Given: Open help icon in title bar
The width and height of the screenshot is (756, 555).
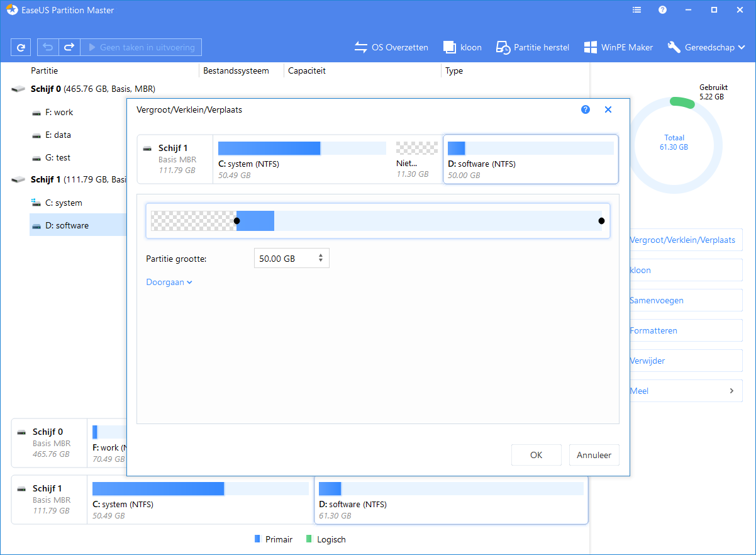Looking at the screenshot, I should point(662,10).
